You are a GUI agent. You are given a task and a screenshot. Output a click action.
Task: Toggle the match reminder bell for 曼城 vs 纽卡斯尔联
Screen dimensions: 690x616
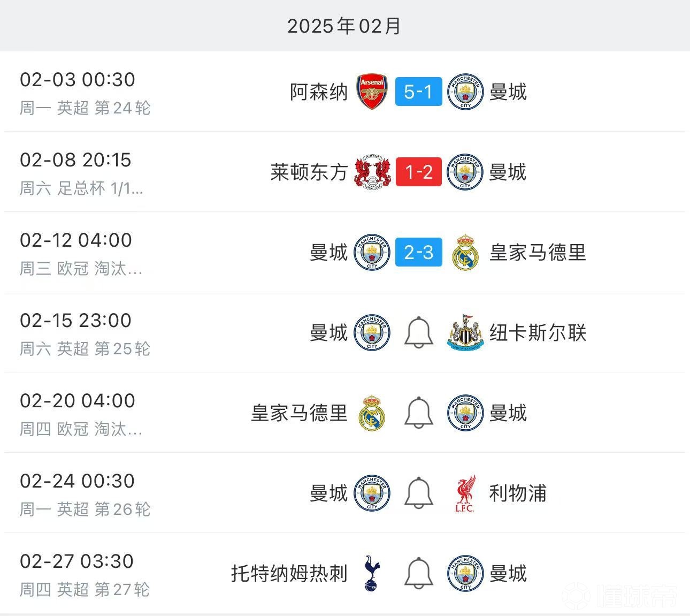click(x=418, y=332)
